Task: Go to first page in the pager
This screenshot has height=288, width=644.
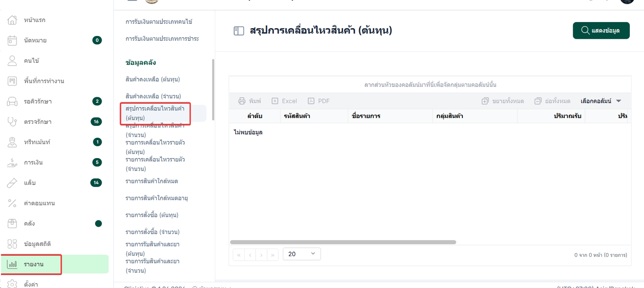Action: [x=239, y=254]
